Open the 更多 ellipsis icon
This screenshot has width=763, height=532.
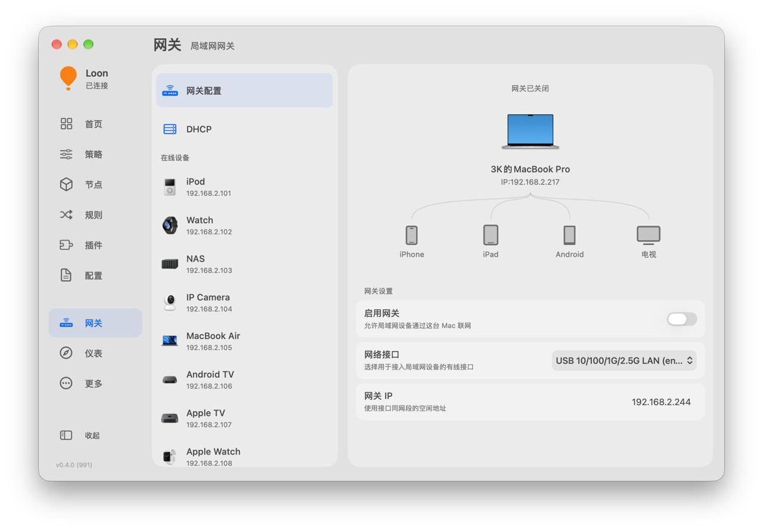[x=66, y=383]
